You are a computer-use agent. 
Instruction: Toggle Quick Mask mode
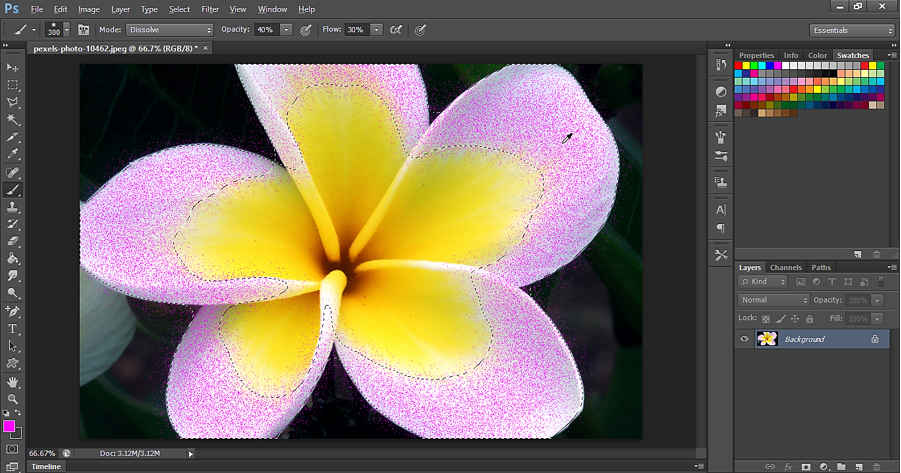(13, 449)
